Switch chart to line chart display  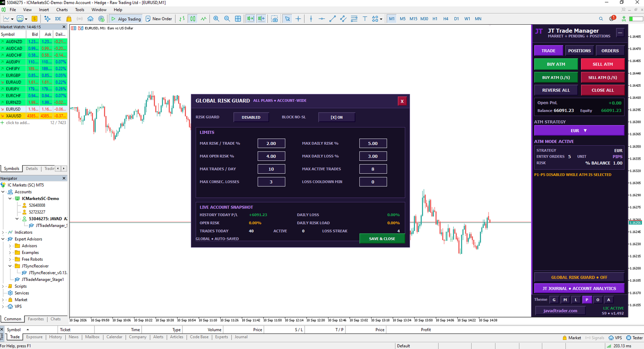[x=204, y=19]
